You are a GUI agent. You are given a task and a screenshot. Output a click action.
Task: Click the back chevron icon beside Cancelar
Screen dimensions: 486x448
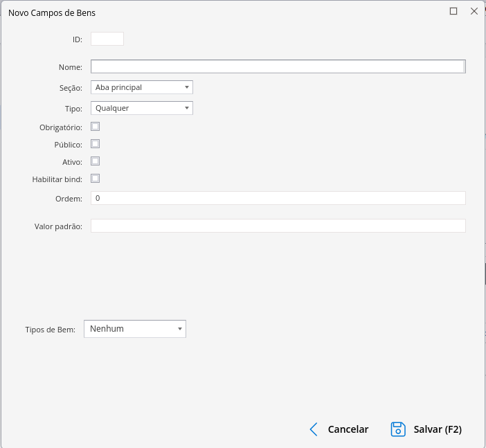tap(314, 429)
